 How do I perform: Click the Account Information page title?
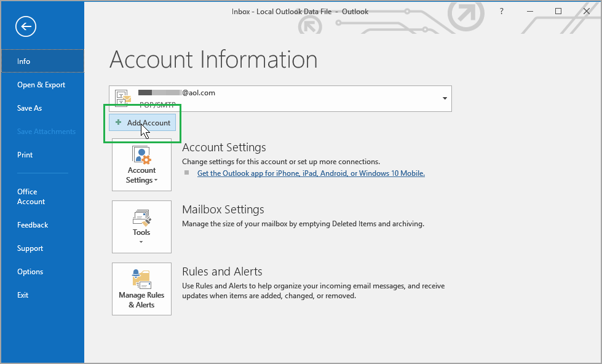213,60
